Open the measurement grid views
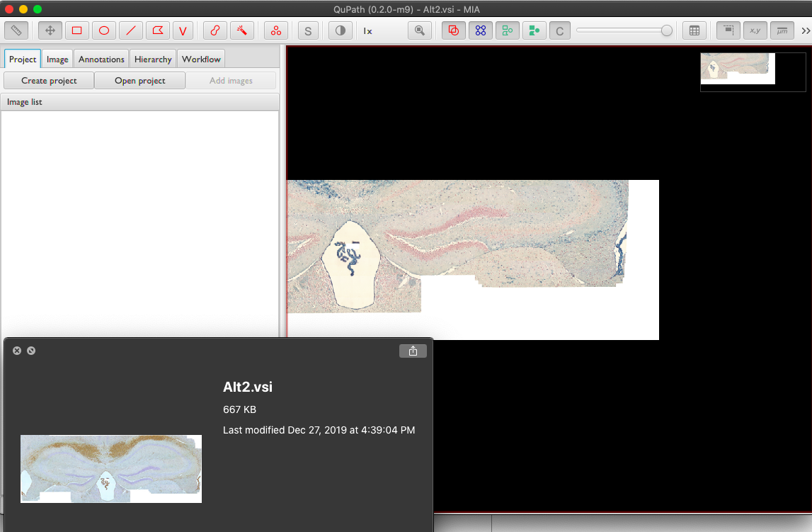812x532 pixels. [694, 30]
